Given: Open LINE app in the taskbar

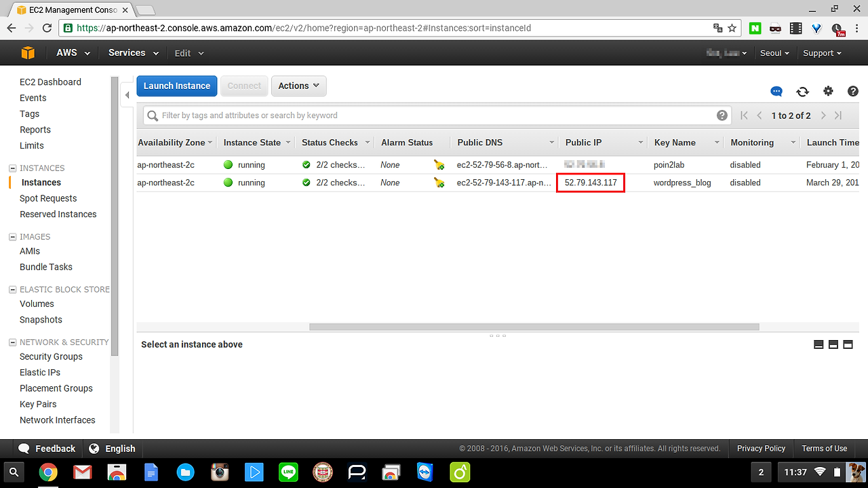Looking at the screenshot, I should point(288,472).
